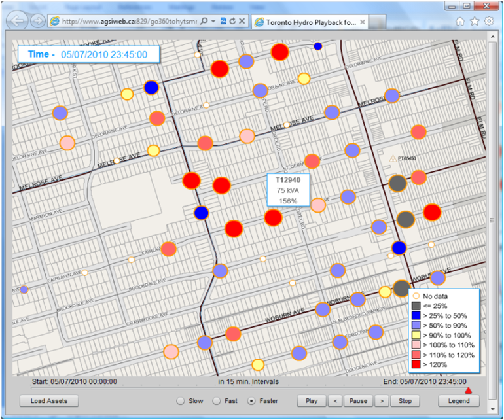
Task: Toggle the Legend button
Action: tap(458, 401)
